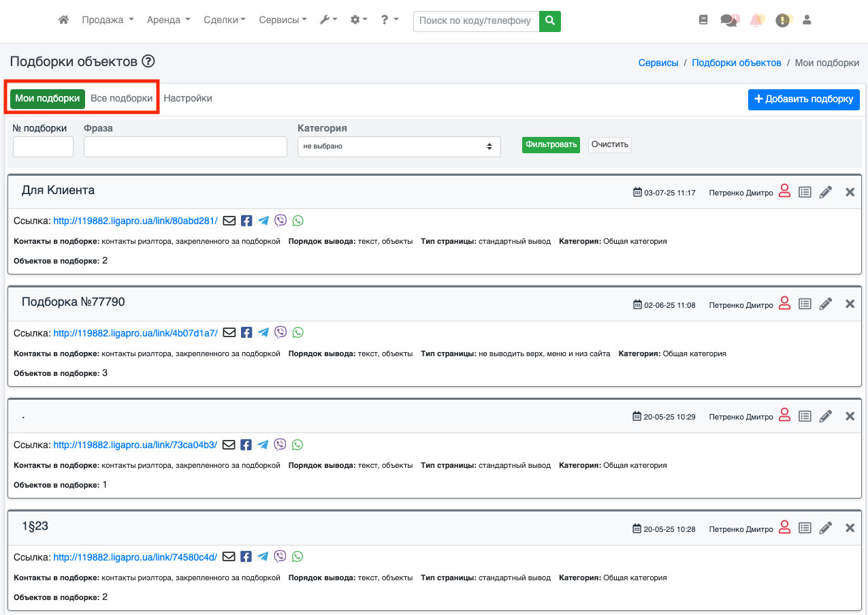This screenshot has height=615, width=868.
Task: Open the user profile icon
Action: click(x=807, y=20)
